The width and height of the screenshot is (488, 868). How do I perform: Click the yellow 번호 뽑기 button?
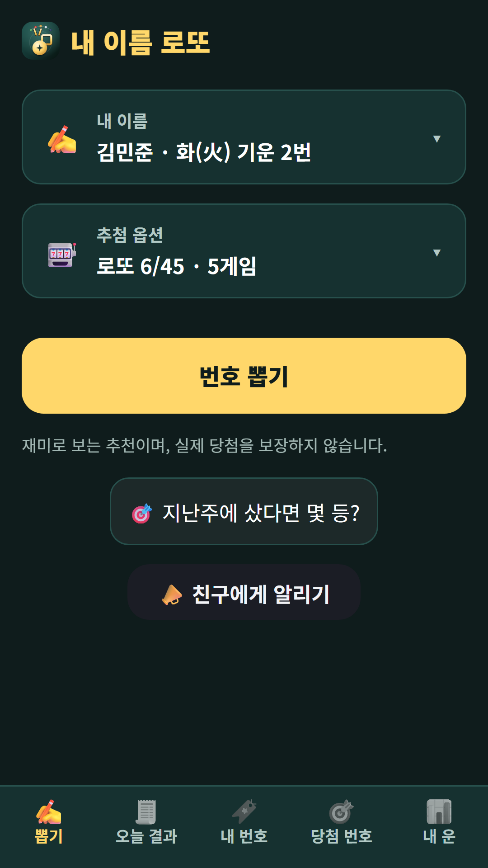244,376
